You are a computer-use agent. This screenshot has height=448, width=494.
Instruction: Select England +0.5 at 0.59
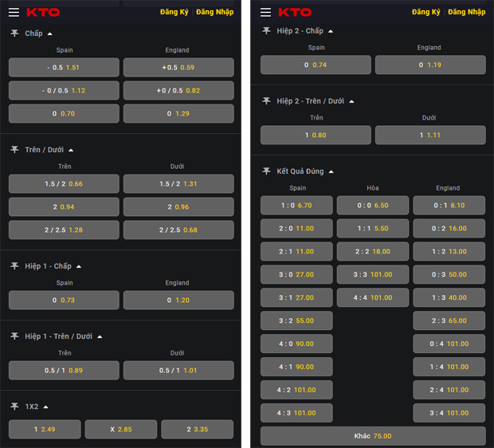[x=178, y=68]
